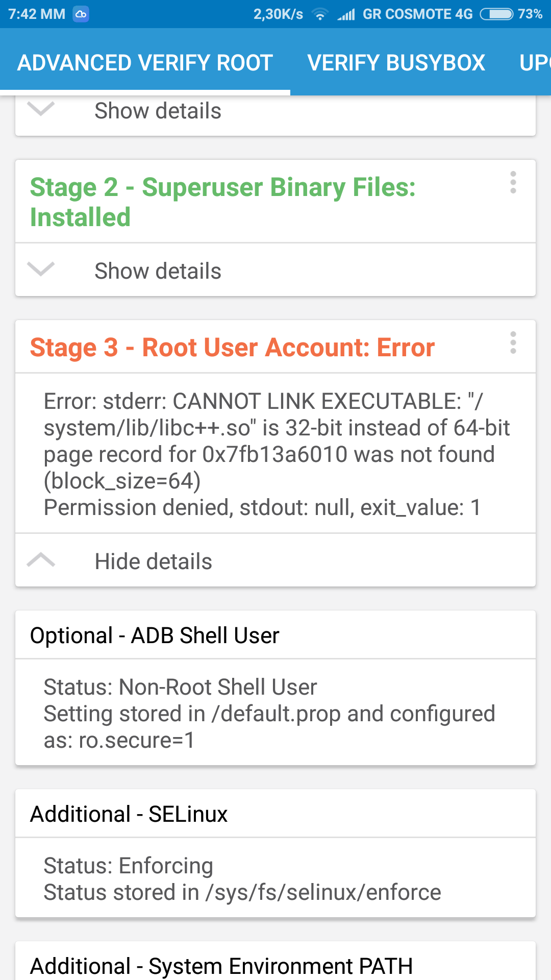The width and height of the screenshot is (551, 980).
Task: Tap the Wi-Fi signal icon
Action: tap(320, 14)
